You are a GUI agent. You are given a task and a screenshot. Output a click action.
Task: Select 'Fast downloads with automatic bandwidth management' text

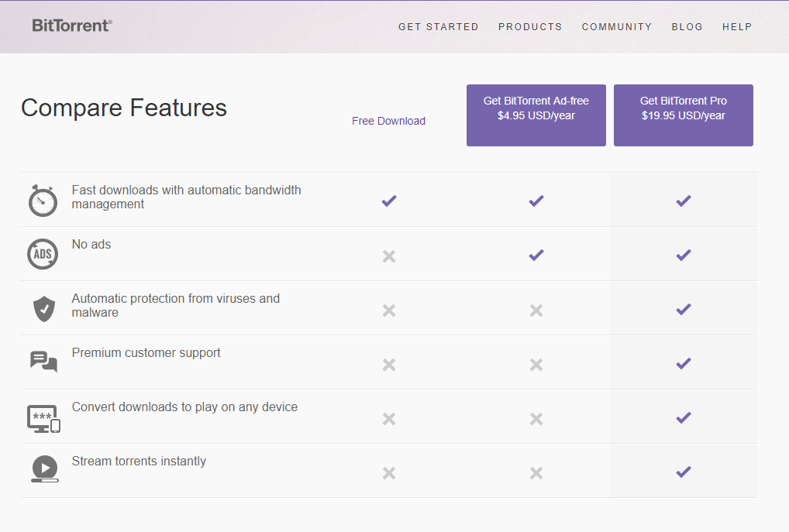186,197
